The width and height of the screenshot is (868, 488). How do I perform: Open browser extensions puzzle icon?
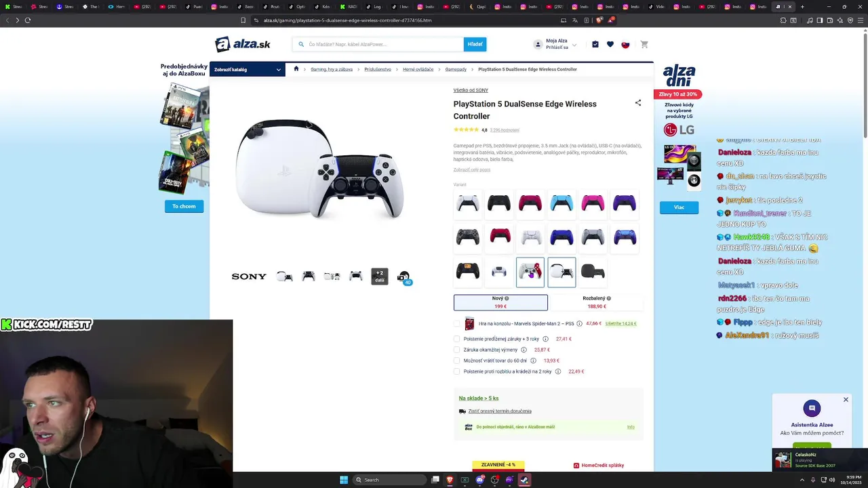pos(783,20)
